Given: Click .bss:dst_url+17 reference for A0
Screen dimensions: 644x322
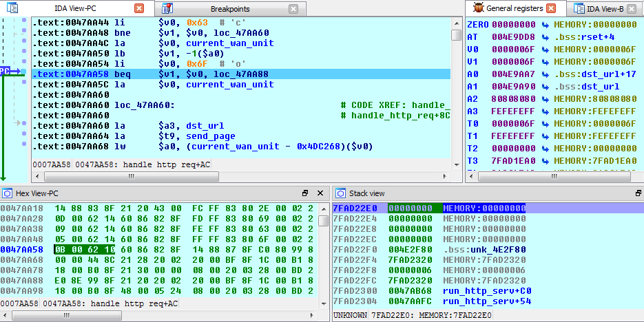Looking at the screenshot, I should tap(595, 74).
